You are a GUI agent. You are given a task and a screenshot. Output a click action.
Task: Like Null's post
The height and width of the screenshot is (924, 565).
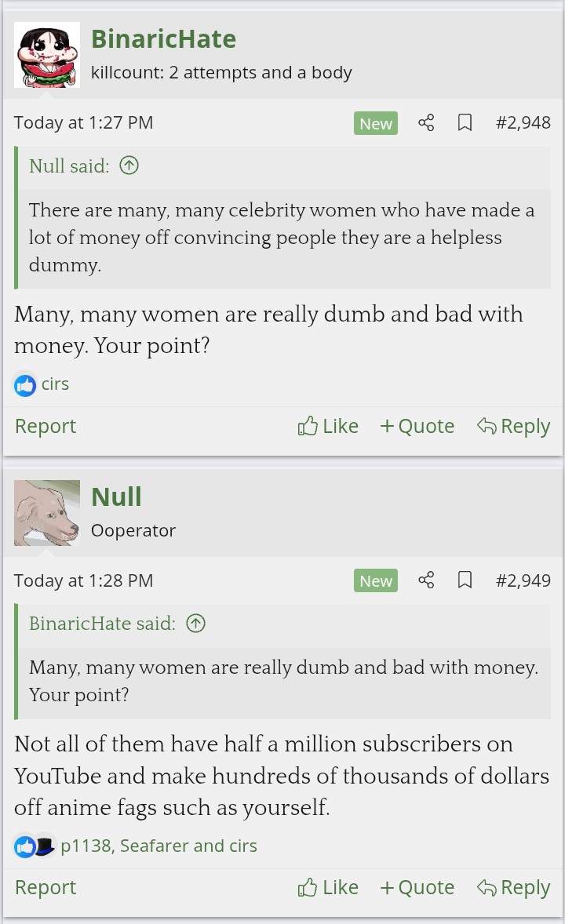328,887
